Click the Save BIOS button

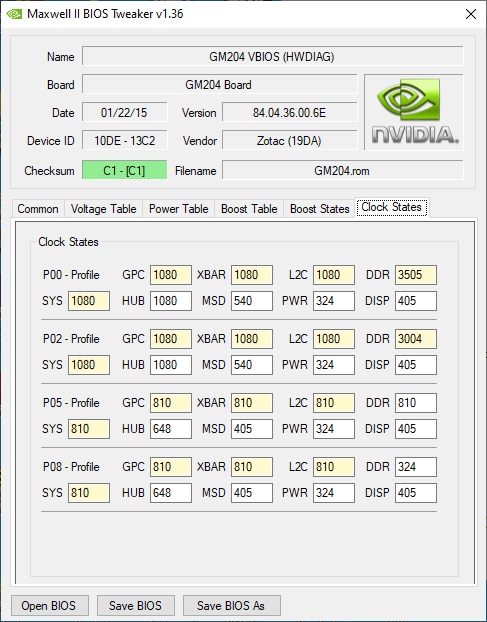click(135, 605)
